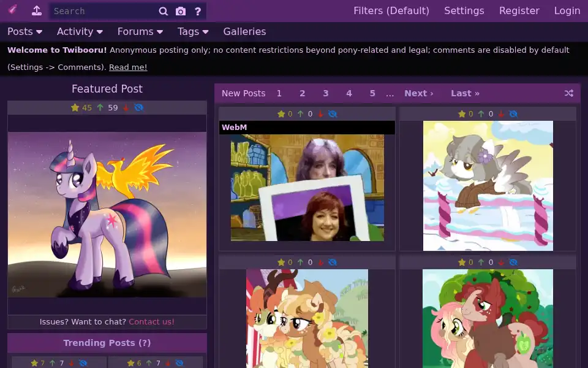Upvote the second trending post
The image size is (588, 368).
149,363
